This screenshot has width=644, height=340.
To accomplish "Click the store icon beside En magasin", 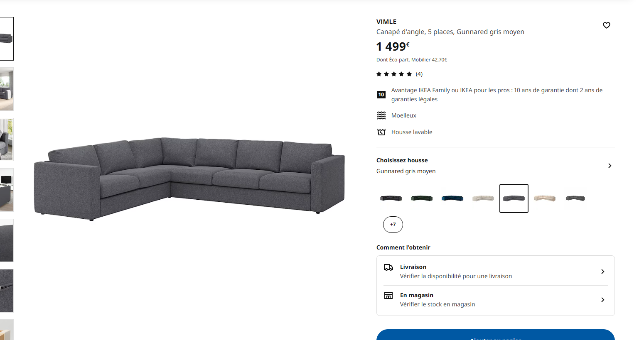I will tap(388, 296).
